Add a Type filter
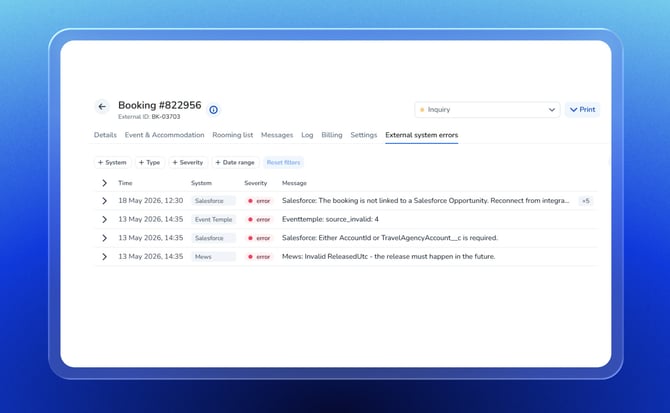The image size is (670, 413). (150, 162)
